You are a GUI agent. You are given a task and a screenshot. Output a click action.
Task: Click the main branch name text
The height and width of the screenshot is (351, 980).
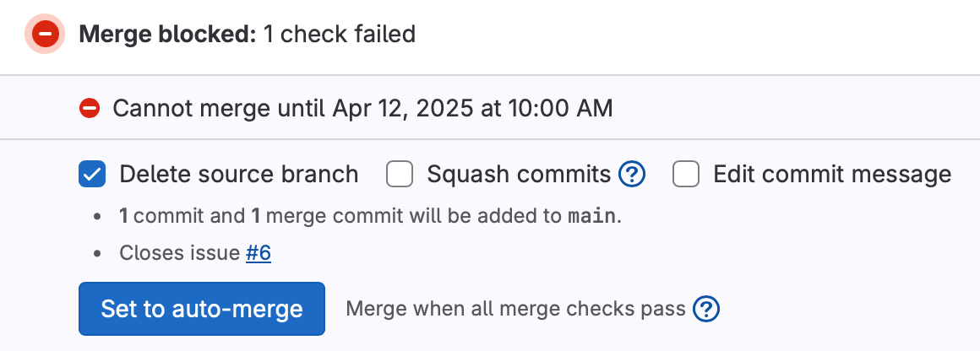tap(592, 217)
